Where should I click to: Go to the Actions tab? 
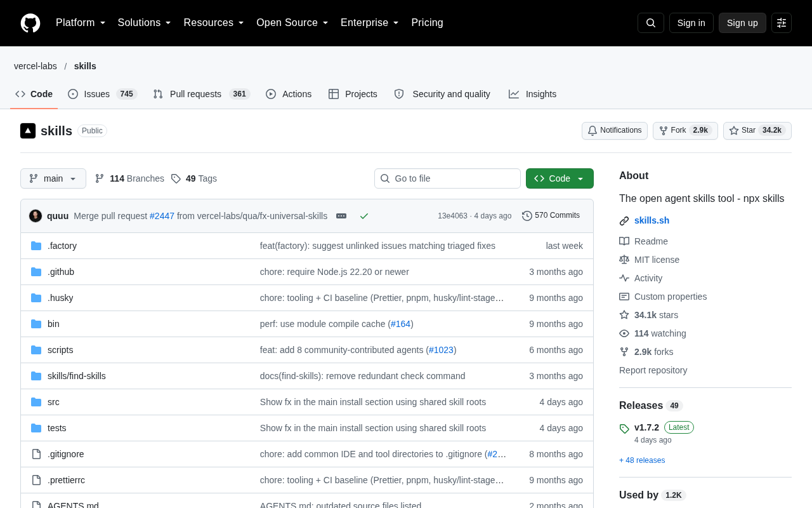click(x=289, y=94)
